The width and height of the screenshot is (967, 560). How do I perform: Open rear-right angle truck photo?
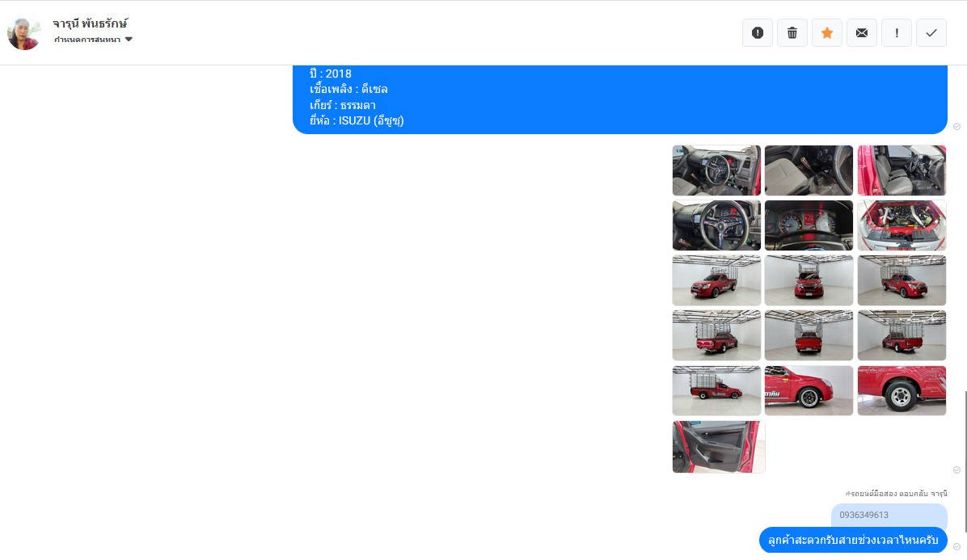point(902,335)
